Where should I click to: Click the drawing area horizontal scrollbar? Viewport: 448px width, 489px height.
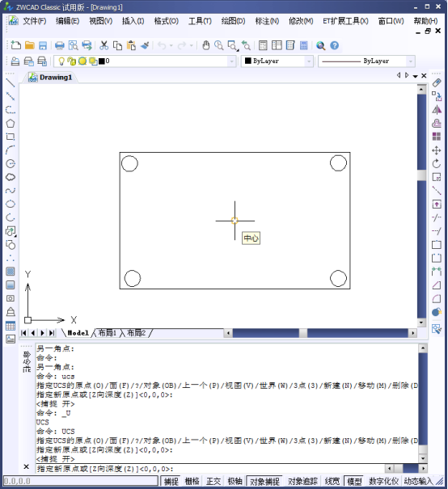point(320,333)
